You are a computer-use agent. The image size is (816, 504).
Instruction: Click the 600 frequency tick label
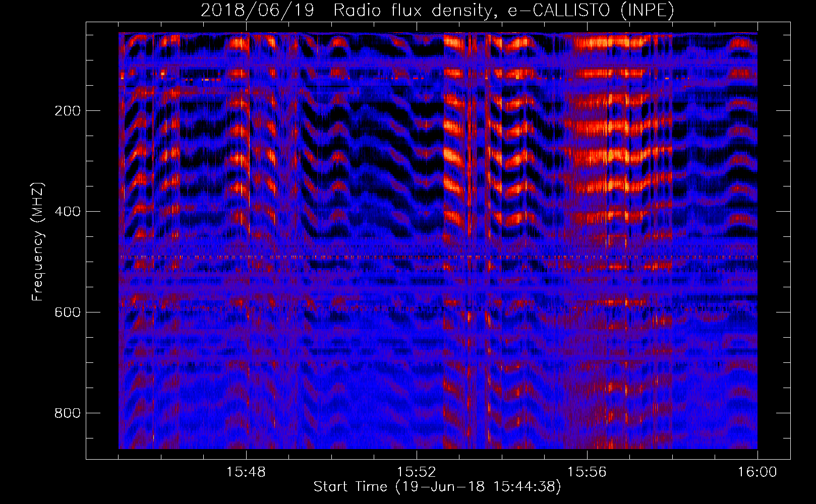68,312
